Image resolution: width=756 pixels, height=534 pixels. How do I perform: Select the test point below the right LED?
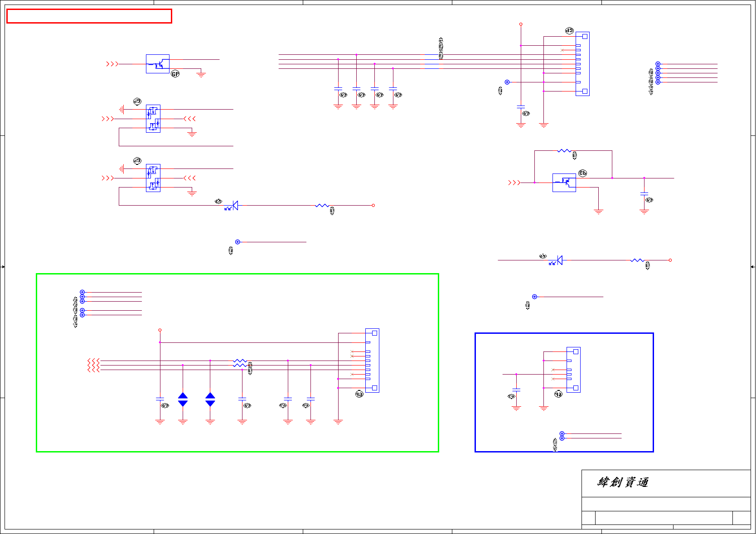tap(534, 297)
